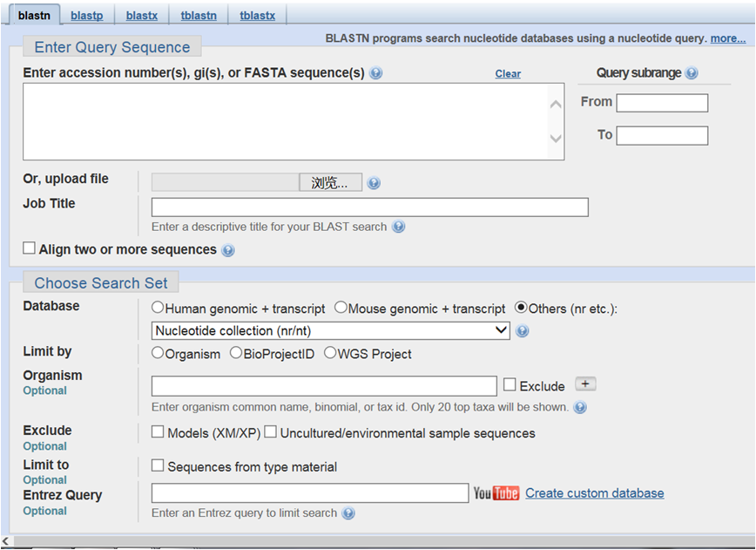This screenshot has height=550, width=756.
Task: Switch to the tblastn tab
Action: pos(199,15)
